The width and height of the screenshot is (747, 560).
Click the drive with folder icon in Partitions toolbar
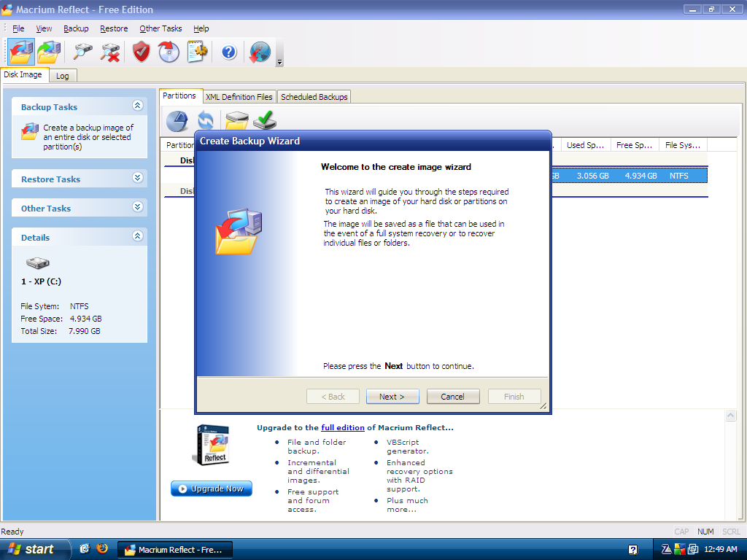tap(237, 120)
